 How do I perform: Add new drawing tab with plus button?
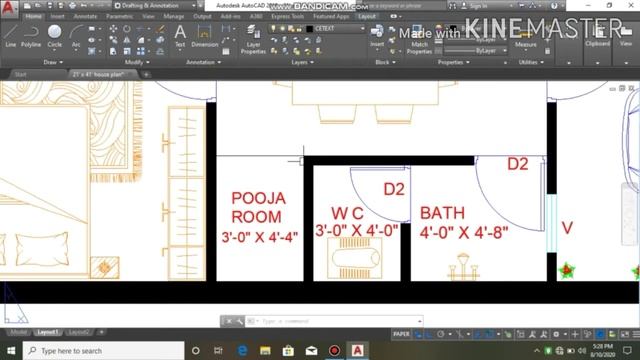(146, 74)
